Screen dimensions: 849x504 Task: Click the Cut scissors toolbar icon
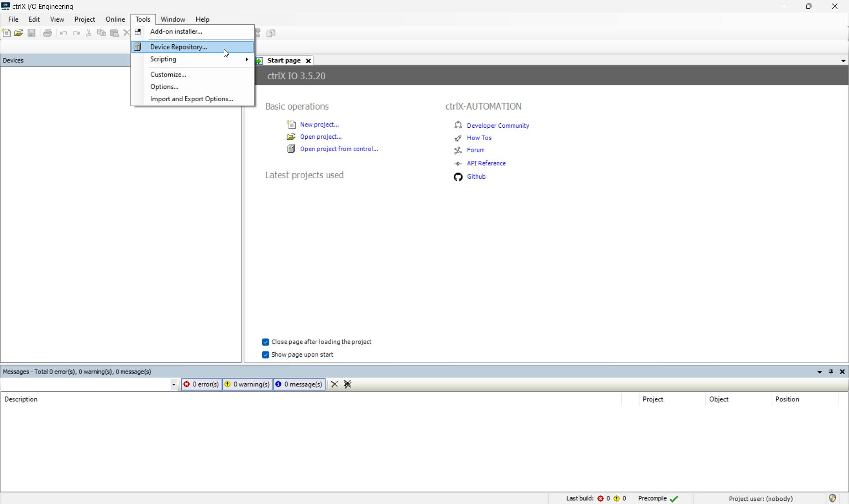pos(89,33)
